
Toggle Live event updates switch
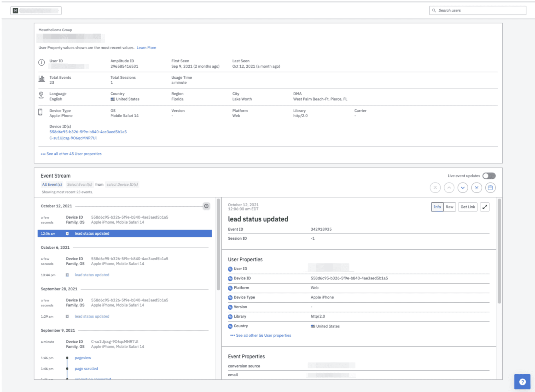tap(489, 176)
